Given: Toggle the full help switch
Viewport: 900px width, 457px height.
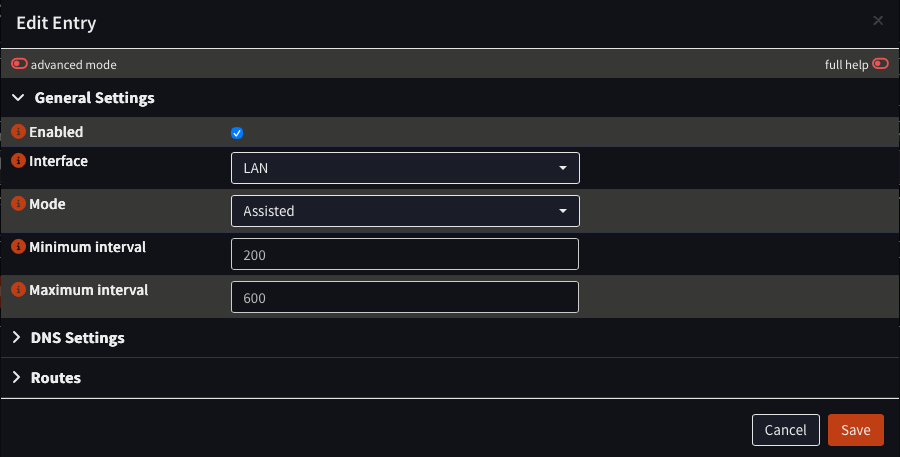Looking at the screenshot, I should pyautogui.click(x=880, y=64).
